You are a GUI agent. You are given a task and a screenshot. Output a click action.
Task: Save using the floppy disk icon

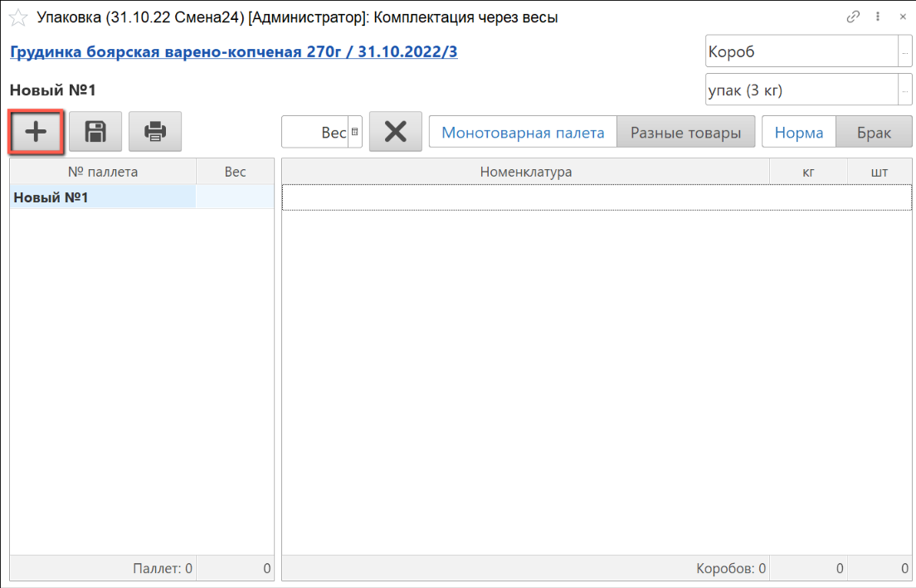(95, 132)
